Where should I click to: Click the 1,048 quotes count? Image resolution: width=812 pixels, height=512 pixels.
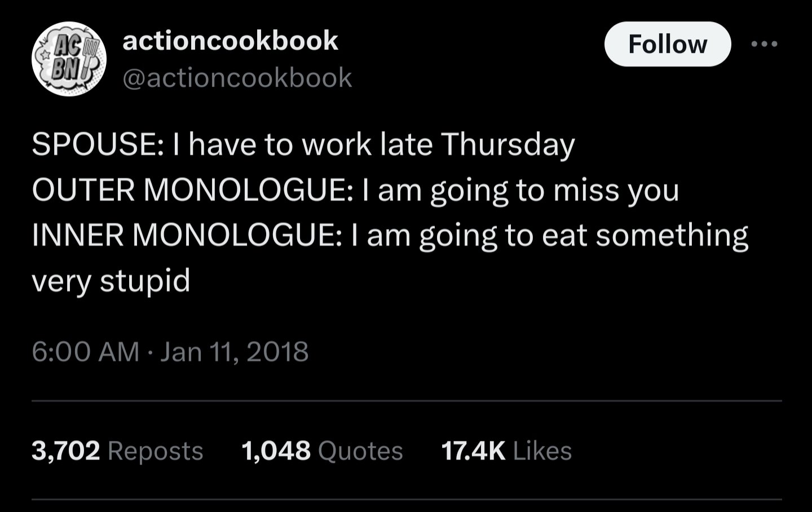pyautogui.click(x=276, y=451)
